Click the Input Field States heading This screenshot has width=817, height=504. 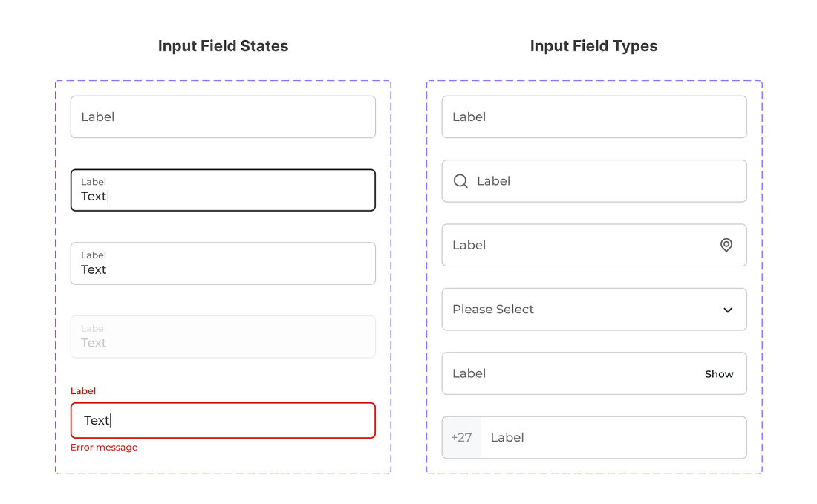223,45
